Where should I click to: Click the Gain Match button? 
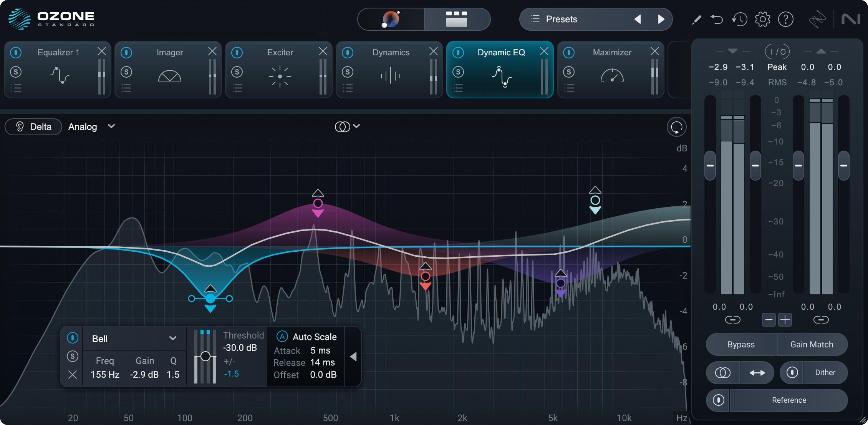coord(812,344)
